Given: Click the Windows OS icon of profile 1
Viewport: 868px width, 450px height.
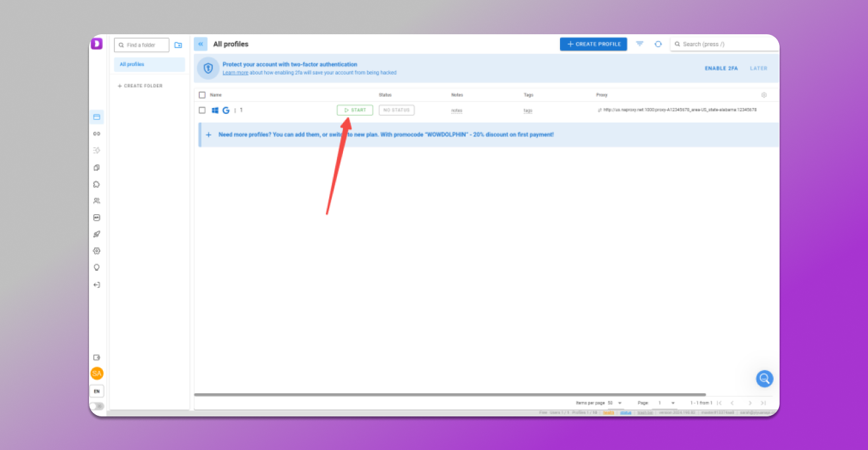Looking at the screenshot, I should [x=215, y=110].
